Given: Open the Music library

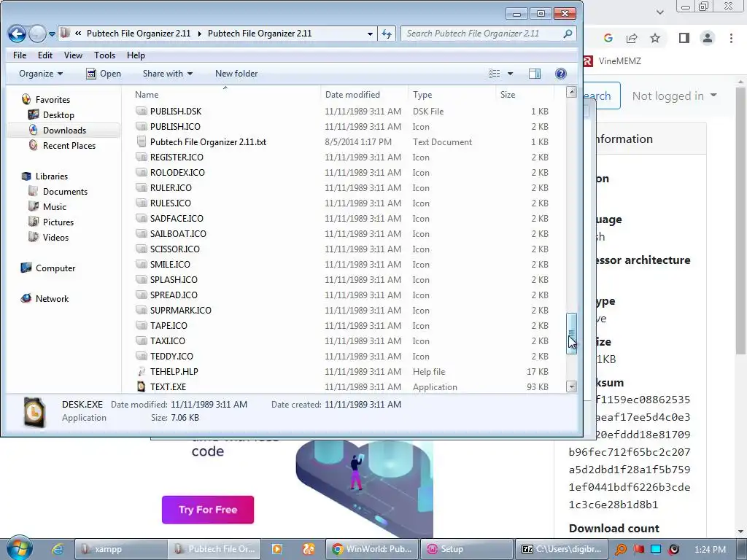Looking at the screenshot, I should point(54,206).
